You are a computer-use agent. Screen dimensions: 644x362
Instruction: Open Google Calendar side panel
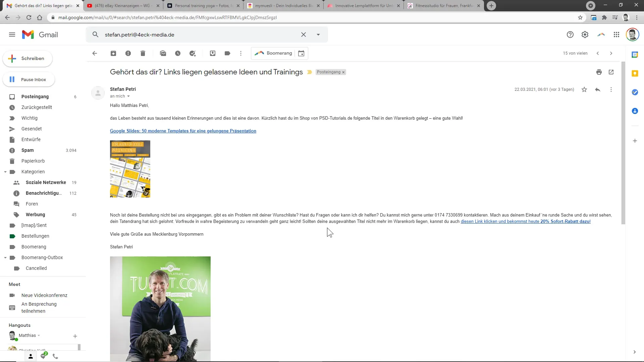[635, 55]
